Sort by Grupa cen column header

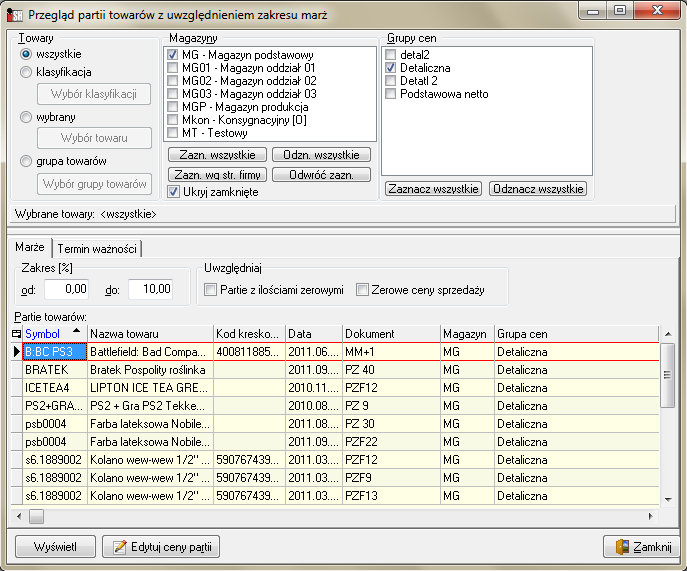point(577,334)
